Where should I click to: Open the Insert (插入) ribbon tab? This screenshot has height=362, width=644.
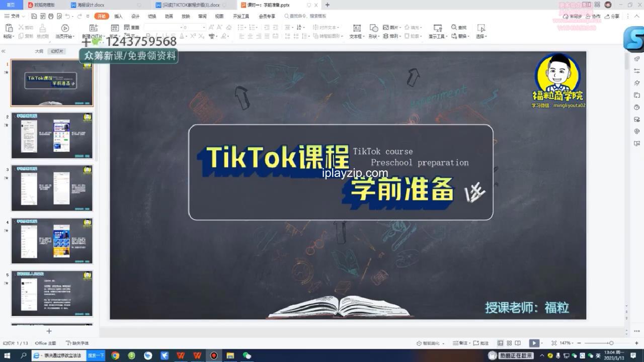pos(118,16)
